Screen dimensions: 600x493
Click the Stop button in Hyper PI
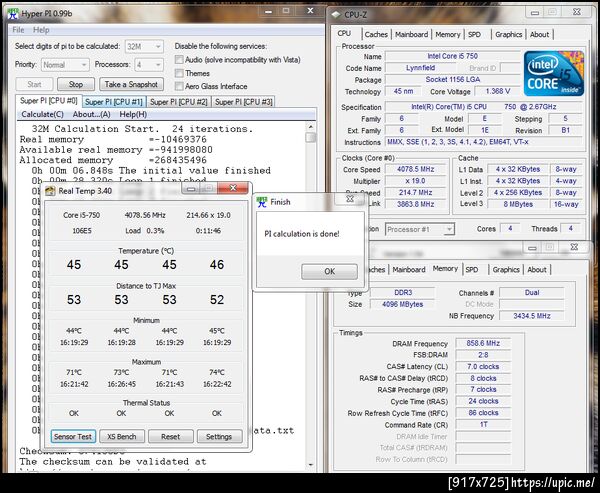click(x=76, y=84)
